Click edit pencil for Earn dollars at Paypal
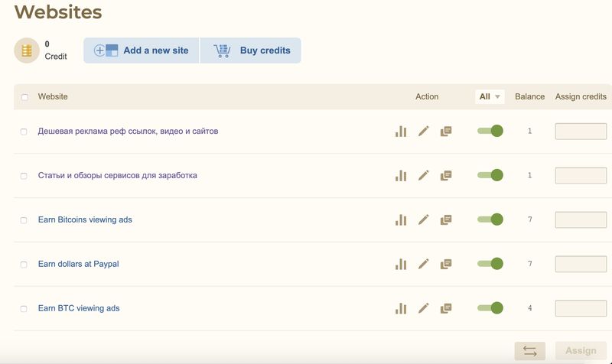The image size is (612, 364). pos(423,265)
